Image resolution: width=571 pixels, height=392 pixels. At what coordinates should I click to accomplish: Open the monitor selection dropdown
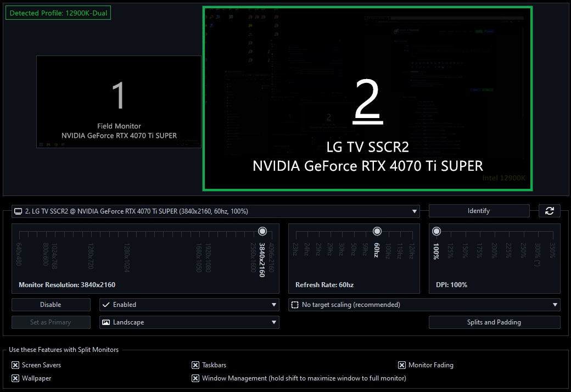[x=415, y=211]
